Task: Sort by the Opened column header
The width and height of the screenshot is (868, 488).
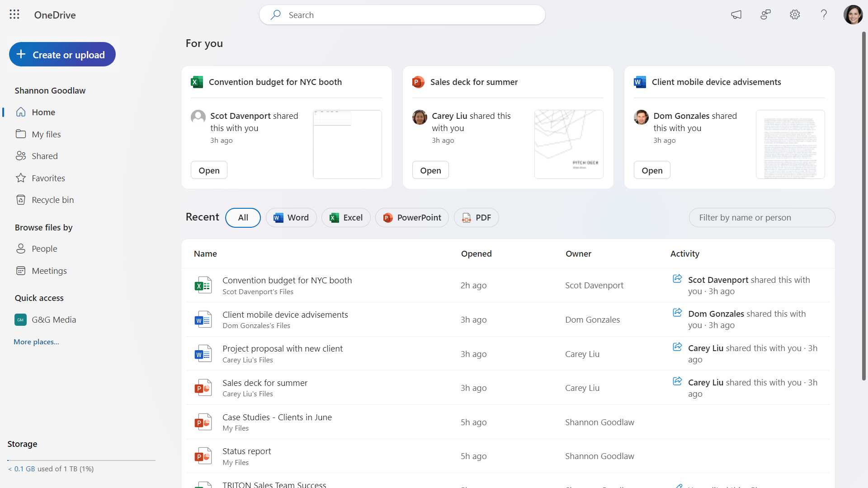Action: [x=476, y=253]
